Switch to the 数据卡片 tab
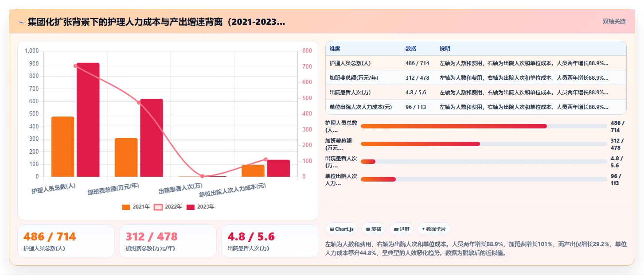This screenshot has width=644, height=275. 434,229
